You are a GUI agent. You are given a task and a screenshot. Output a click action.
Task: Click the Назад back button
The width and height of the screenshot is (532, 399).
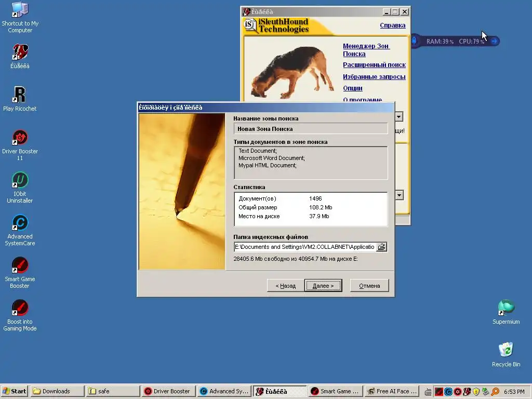pos(285,286)
